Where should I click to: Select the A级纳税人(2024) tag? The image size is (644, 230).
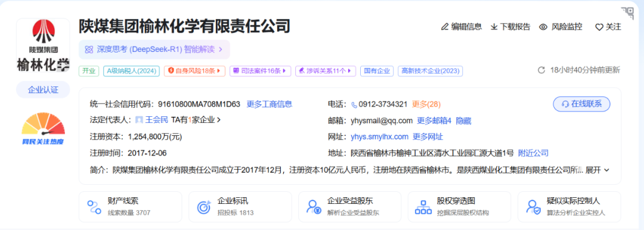tap(131, 71)
